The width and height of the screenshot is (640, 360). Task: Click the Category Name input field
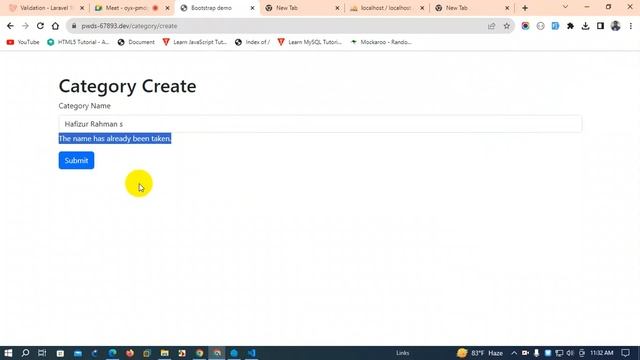[320, 124]
